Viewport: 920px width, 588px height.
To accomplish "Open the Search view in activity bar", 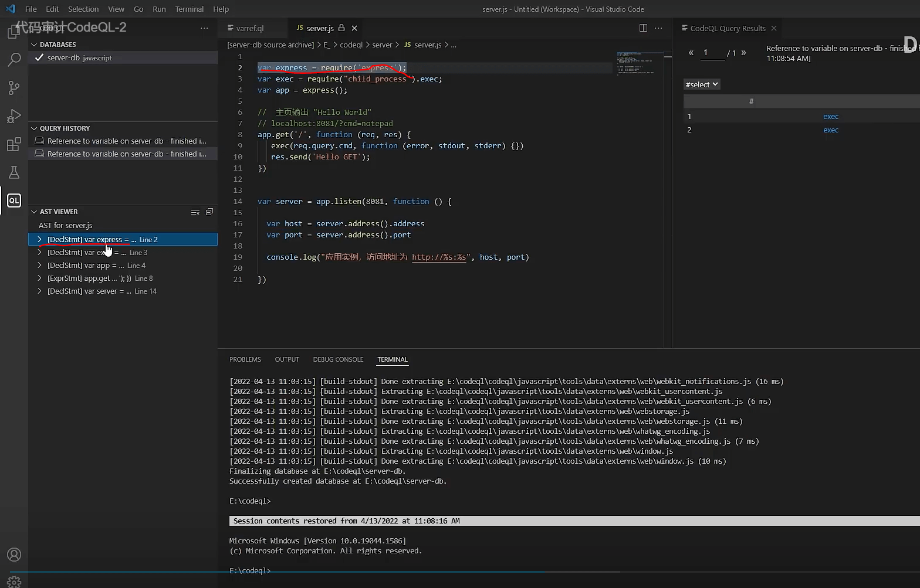I will coord(14,59).
